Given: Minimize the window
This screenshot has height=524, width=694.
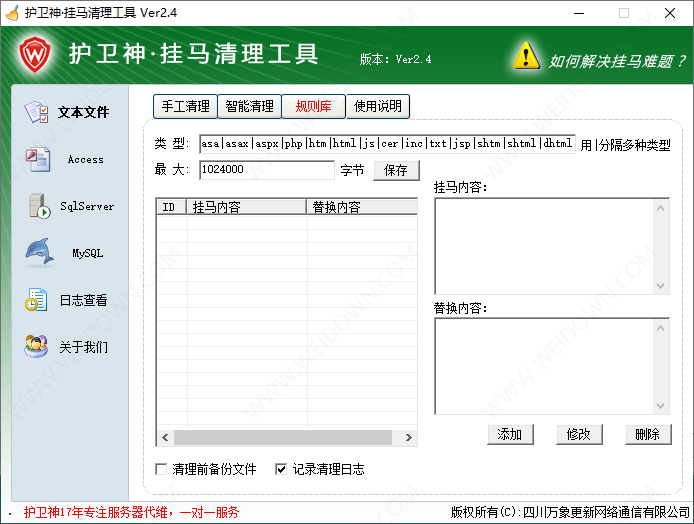Looking at the screenshot, I should click(x=579, y=13).
